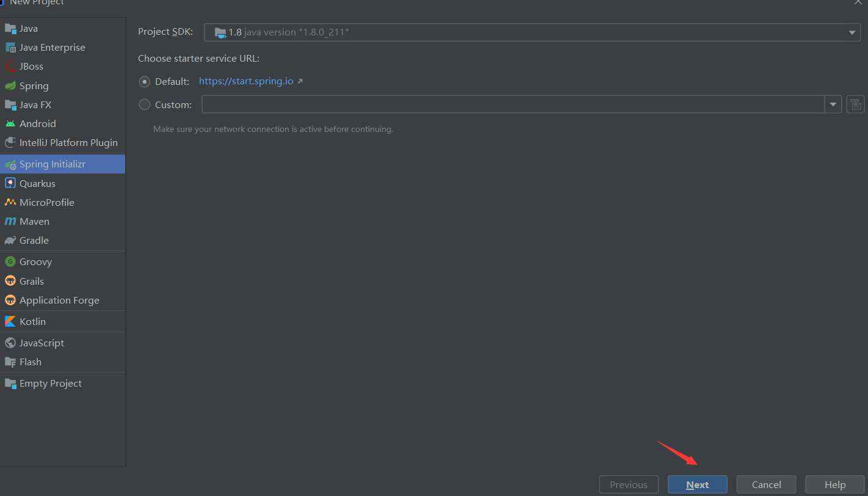This screenshot has height=496, width=868.
Task: Select the Kotlin list entry
Action: (x=62, y=321)
